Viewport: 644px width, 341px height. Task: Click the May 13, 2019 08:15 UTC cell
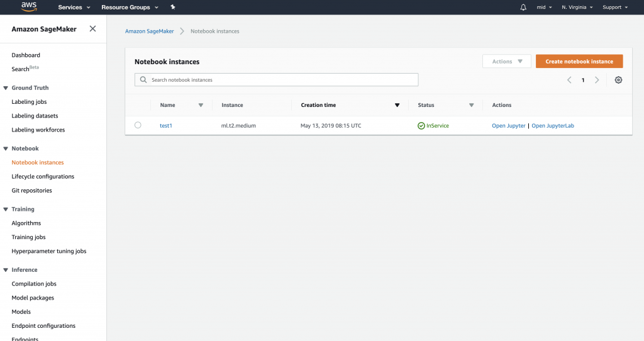click(331, 126)
